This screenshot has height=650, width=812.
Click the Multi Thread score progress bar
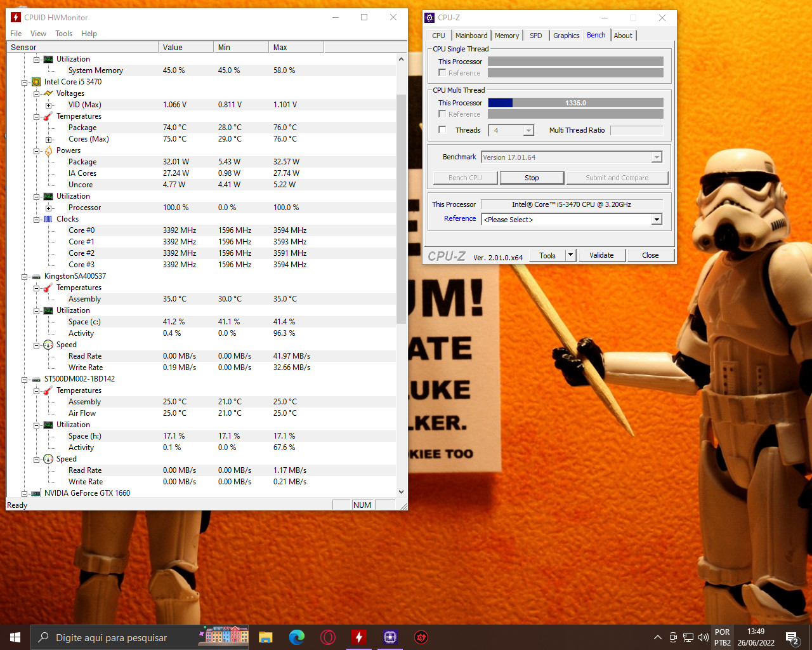575,103
